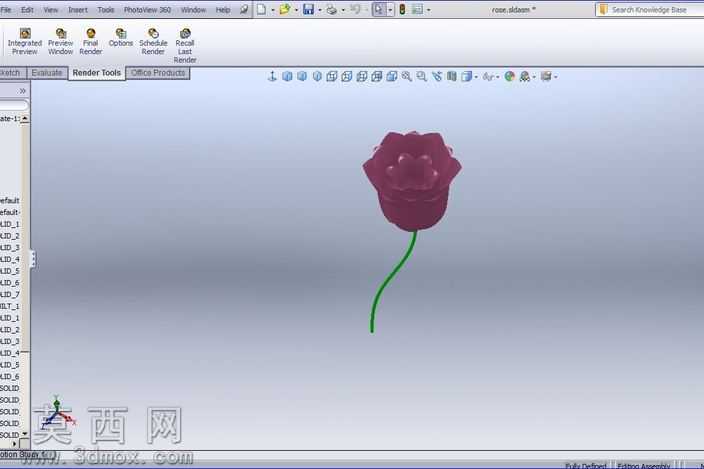This screenshot has height=469, width=704.
Task: Expand the New document dropdown arrow
Action: [x=273, y=10]
